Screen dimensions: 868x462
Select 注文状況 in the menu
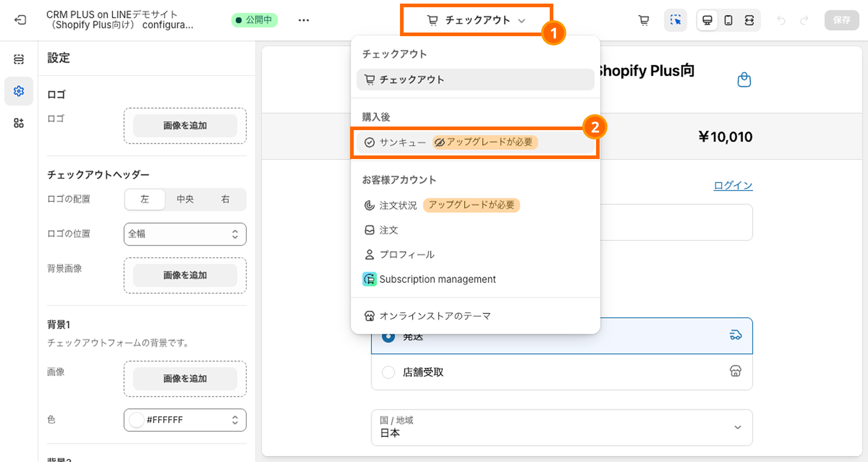475,205
